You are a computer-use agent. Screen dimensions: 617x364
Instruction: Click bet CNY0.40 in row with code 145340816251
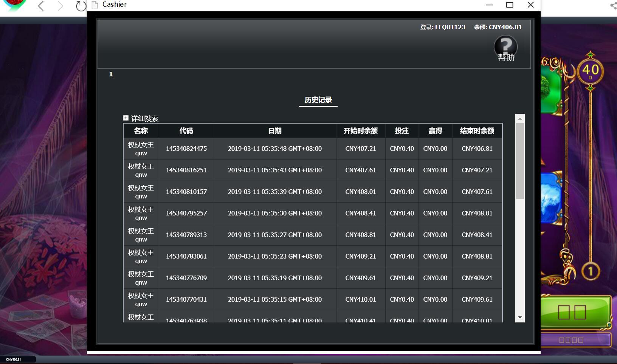coord(402,170)
